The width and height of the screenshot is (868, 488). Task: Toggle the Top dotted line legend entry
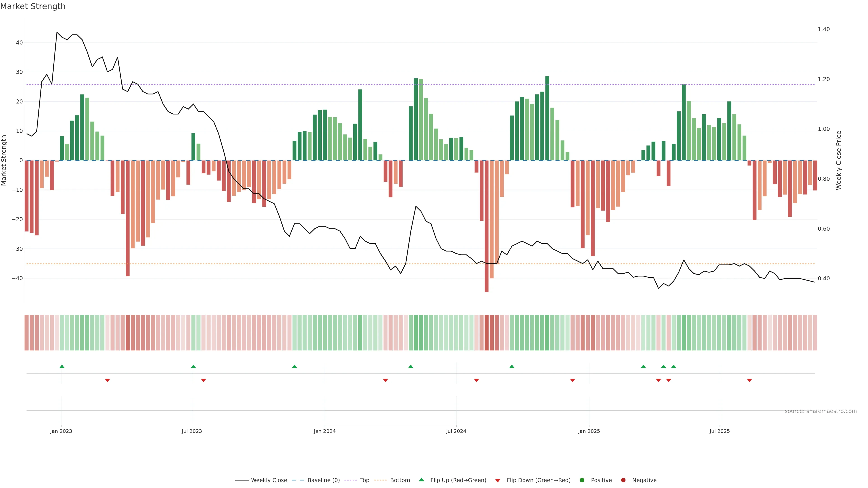click(364, 480)
